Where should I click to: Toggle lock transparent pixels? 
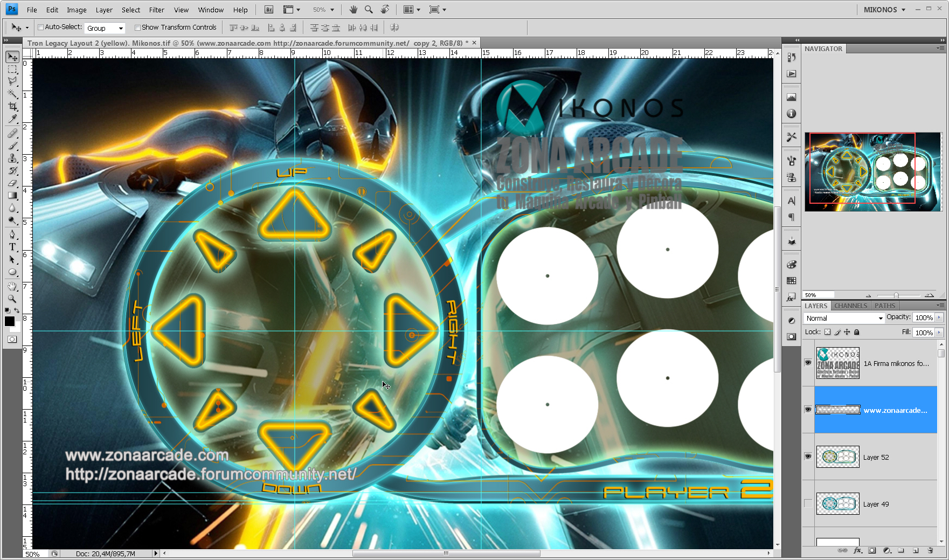827,332
